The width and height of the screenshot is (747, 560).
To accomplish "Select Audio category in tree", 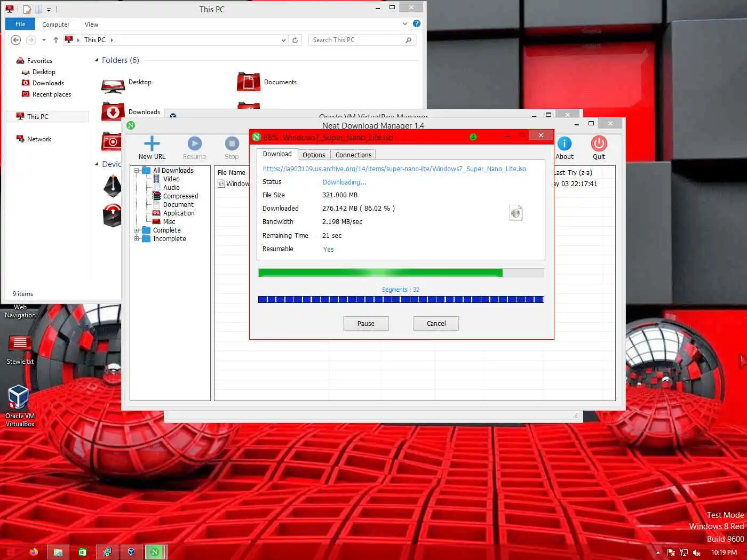I will click(x=171, y=188).
